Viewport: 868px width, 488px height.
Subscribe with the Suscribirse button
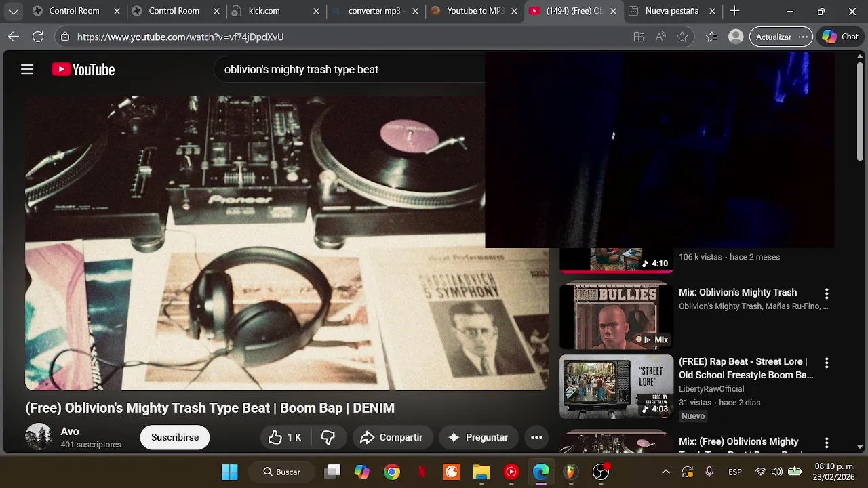(x=175, y=437)
